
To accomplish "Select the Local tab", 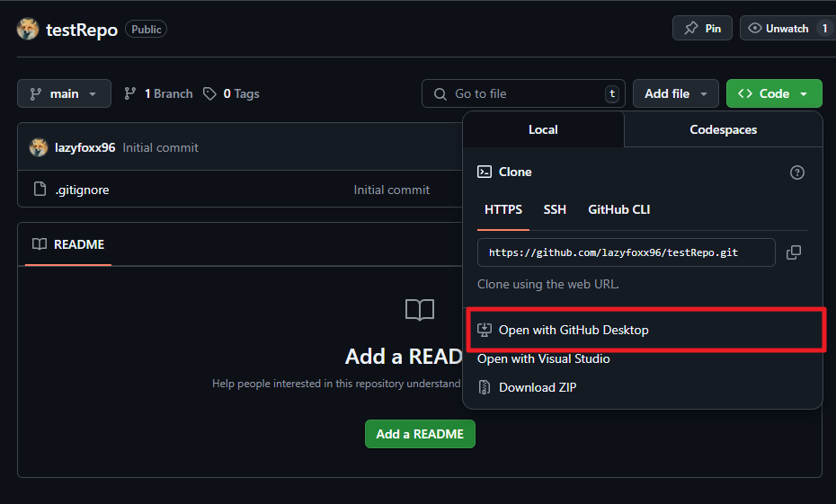I will coord(543,129).
